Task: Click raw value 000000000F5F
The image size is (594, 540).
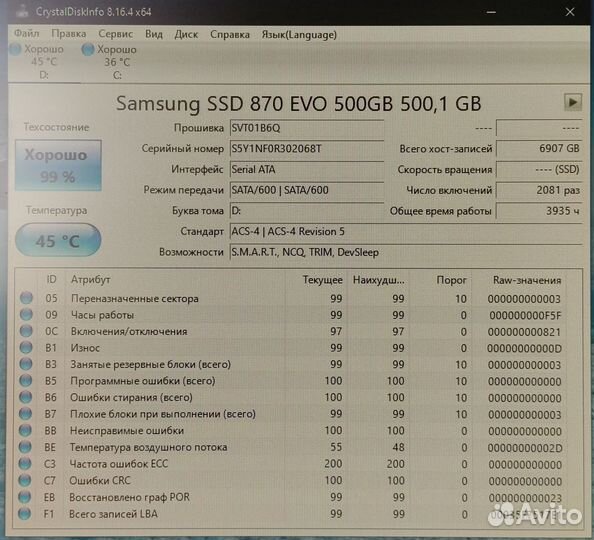Action: tap(525, 315)
